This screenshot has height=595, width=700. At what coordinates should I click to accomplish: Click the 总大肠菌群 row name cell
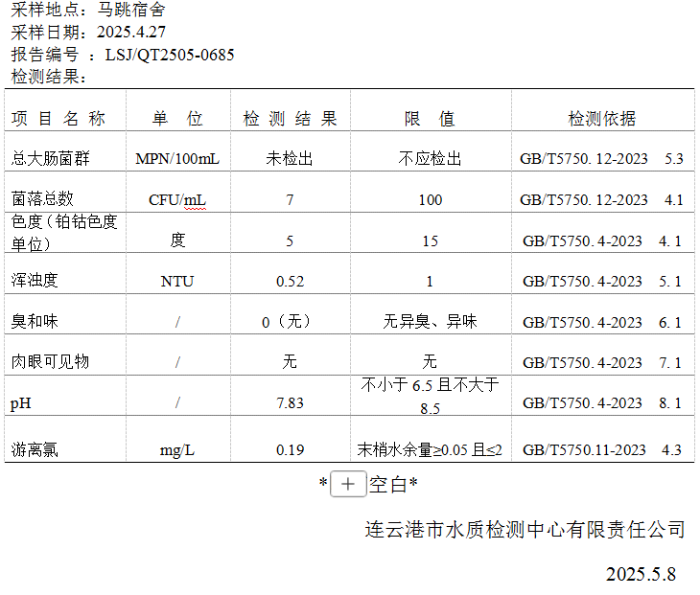pyautogui.click(x=50, y=159)
